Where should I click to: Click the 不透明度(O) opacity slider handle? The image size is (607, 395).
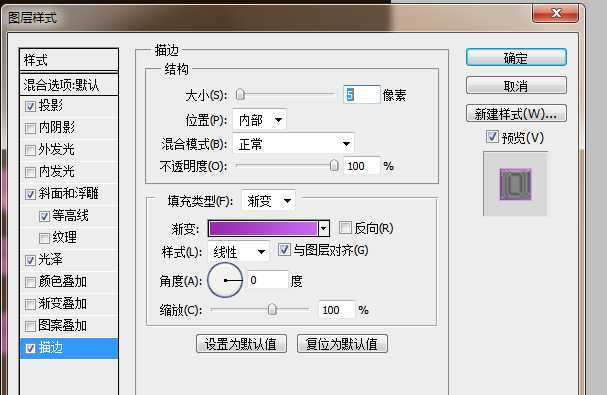pos(334,165)
